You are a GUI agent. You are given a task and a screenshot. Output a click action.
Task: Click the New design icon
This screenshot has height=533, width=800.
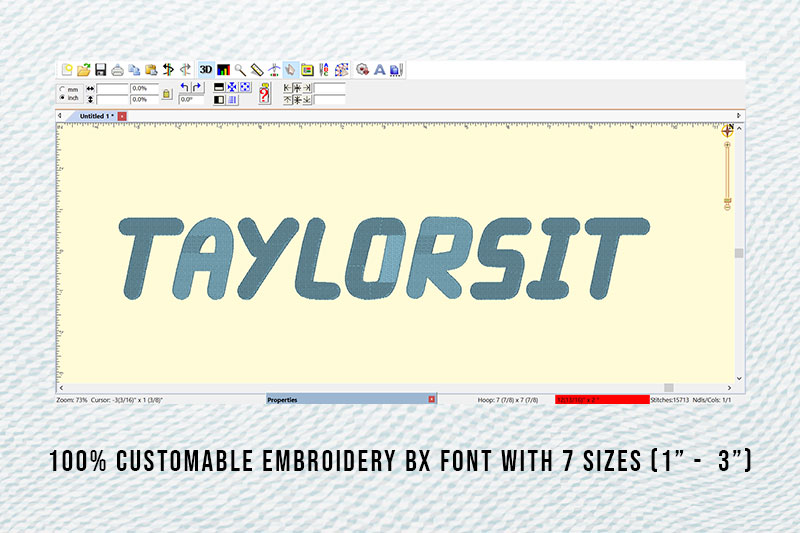[67, 70]
